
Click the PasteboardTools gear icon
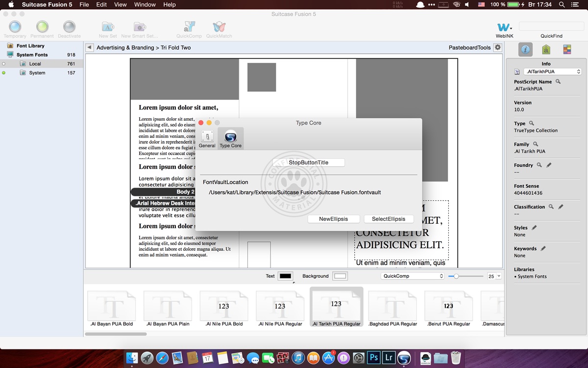tap(498, 48)
